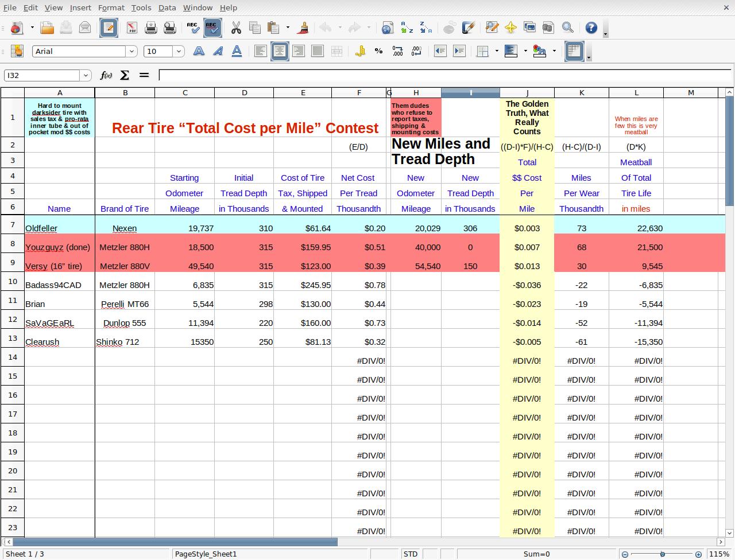Image resolution: width=735 pixels, height=560 pixels.
Task: Open the font size dropdown
Action: coord(179,51)
